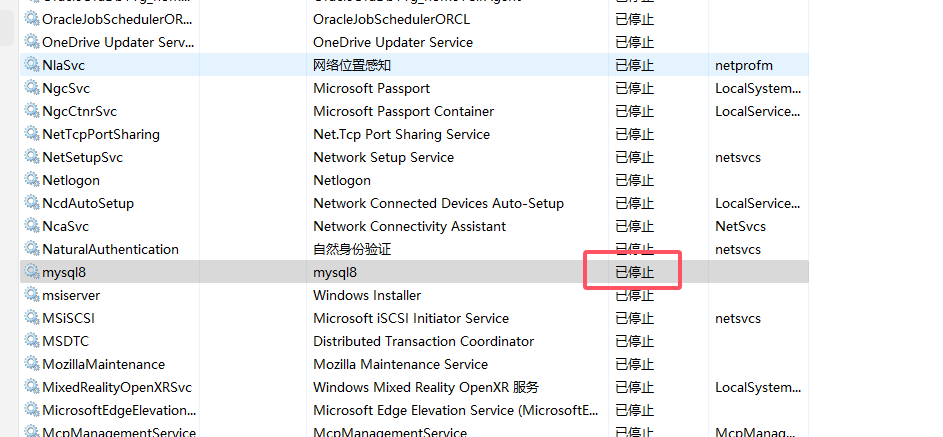Image resolution: width=943 pixels, height=437 pixels.
Task: Click the gear icon beside mysql8
Action: [31, 272]
